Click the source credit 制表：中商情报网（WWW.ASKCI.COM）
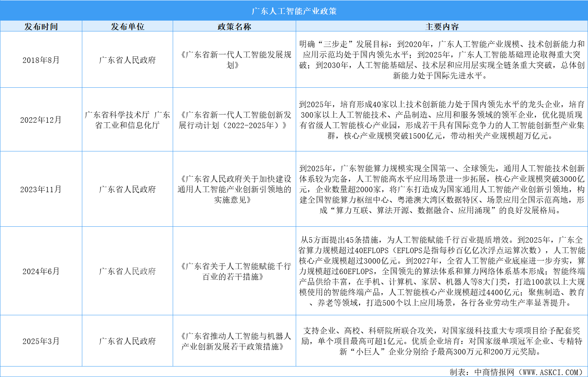This screenshot has width=588, height=377. [x=518, y=372]
